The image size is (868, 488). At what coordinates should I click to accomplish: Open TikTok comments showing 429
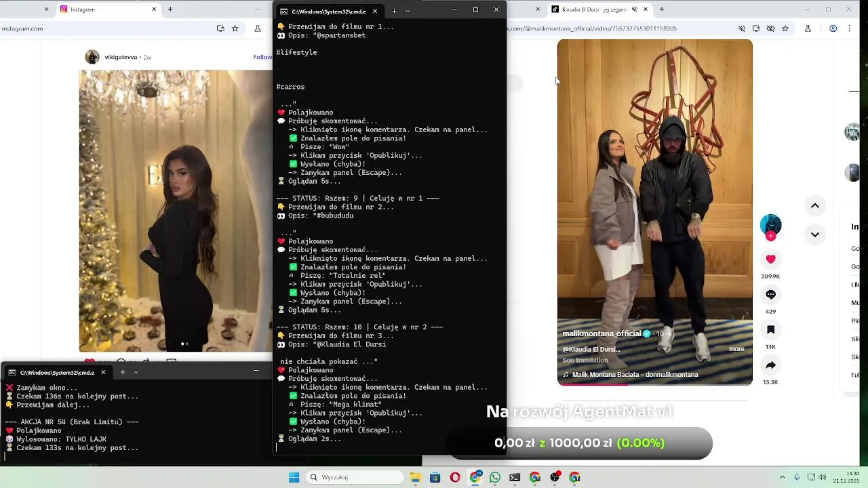tap(770, 294)
